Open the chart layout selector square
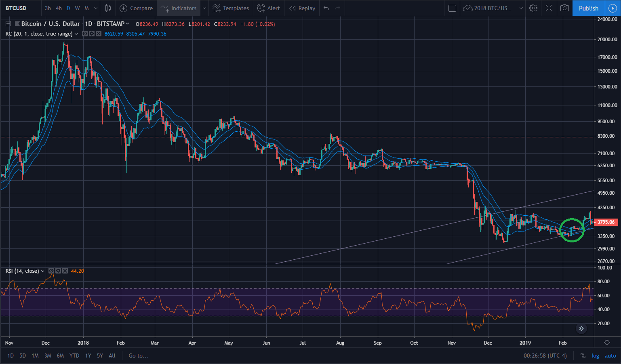This screenshot has height=364, width=621. coord(453,8)
